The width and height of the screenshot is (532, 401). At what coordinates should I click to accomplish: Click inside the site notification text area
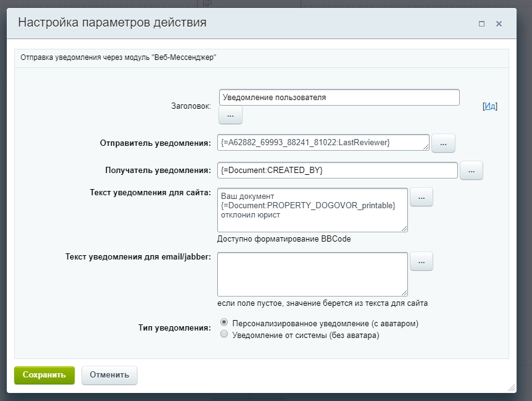point(312,210)
